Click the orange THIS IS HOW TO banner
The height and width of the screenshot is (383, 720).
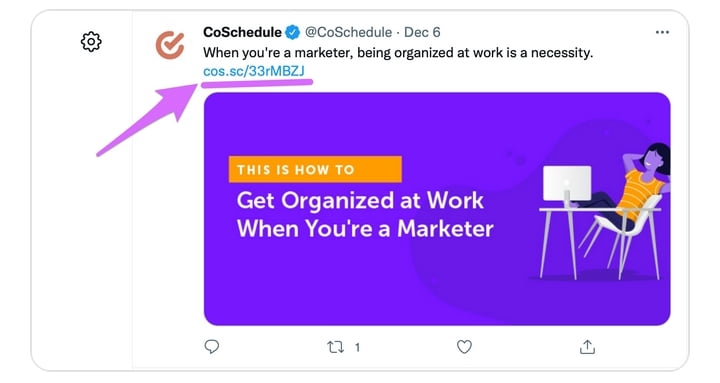(x=315, y=169)
